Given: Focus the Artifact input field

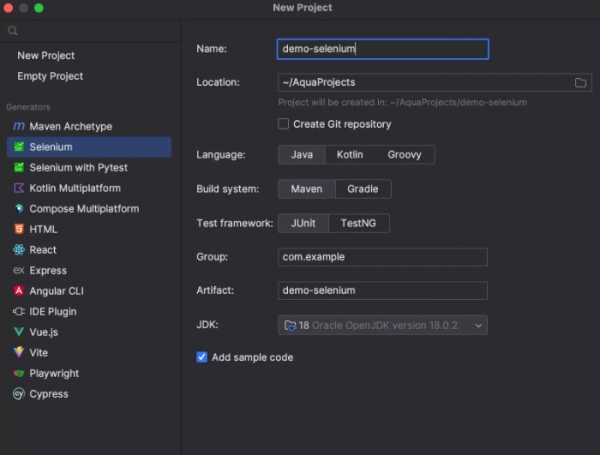Looking at the screenshot, I should 383,290.
